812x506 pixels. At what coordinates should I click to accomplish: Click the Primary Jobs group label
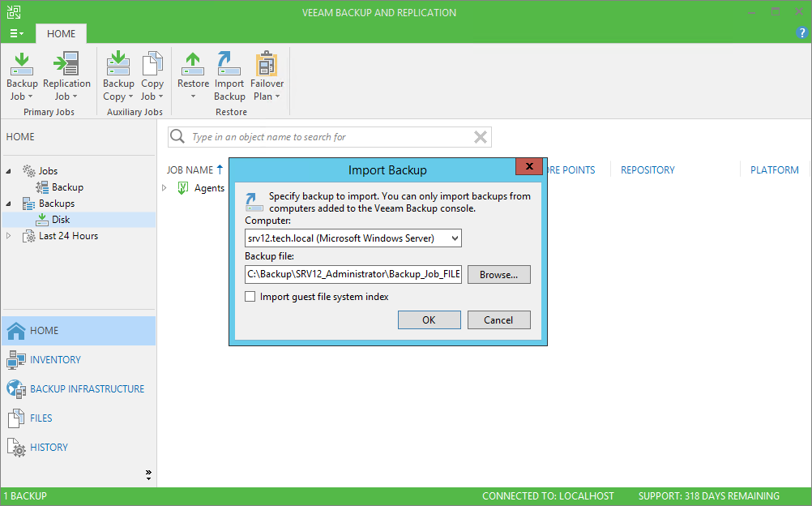click(49, 112)
